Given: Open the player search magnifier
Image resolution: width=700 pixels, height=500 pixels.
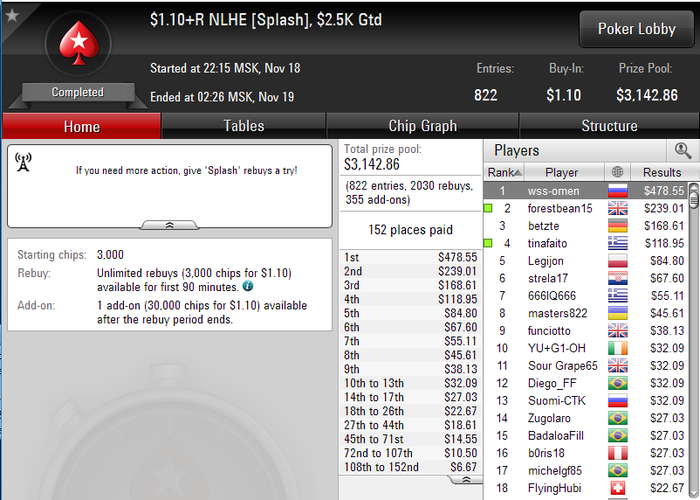Looking at the screenshot, I should coord(683,150).
